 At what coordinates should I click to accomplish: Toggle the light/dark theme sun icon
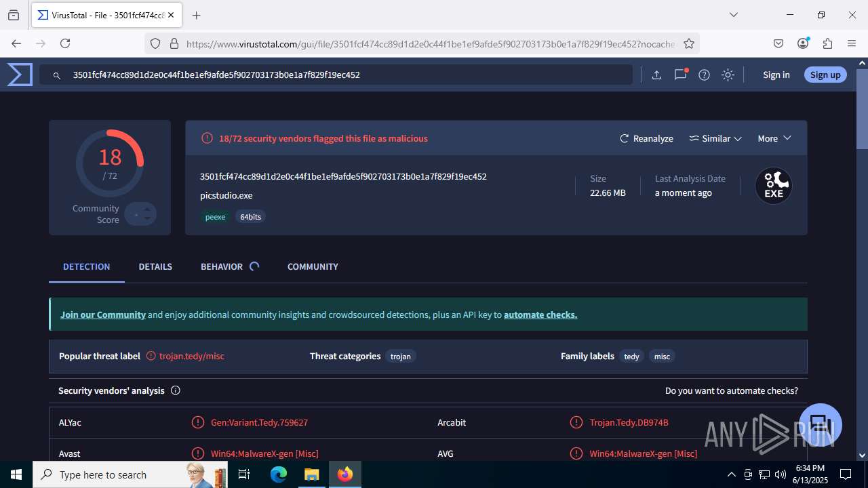coord(728,75)
